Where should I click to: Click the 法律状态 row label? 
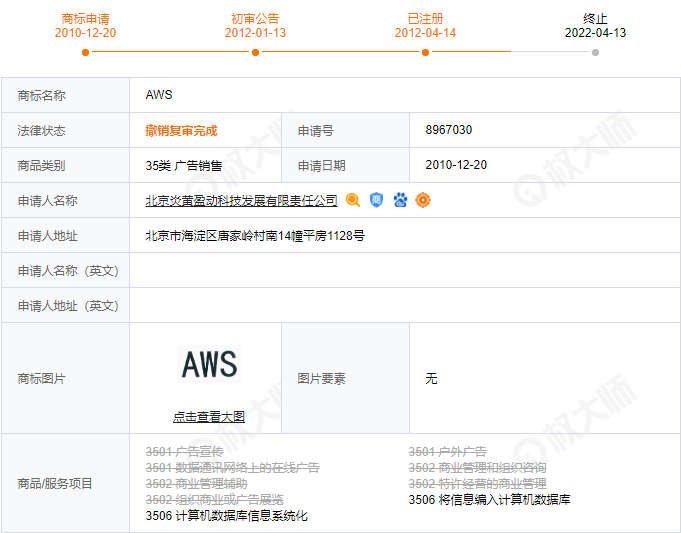point(41,131)
